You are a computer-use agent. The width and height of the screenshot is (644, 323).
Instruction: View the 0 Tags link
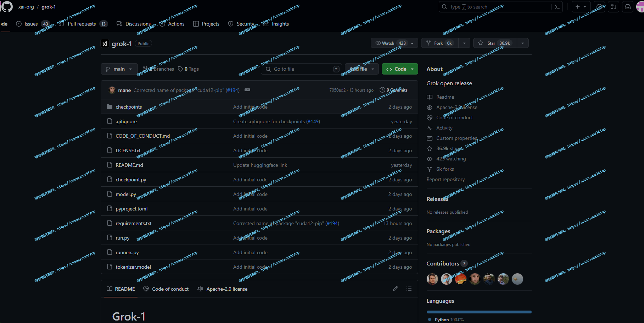point(189,69)
